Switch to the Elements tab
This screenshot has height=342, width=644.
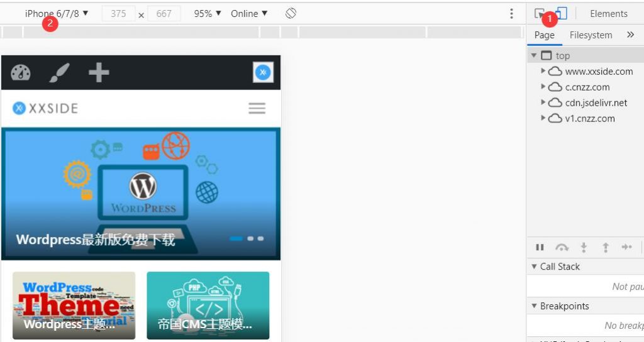pos(609,14)
